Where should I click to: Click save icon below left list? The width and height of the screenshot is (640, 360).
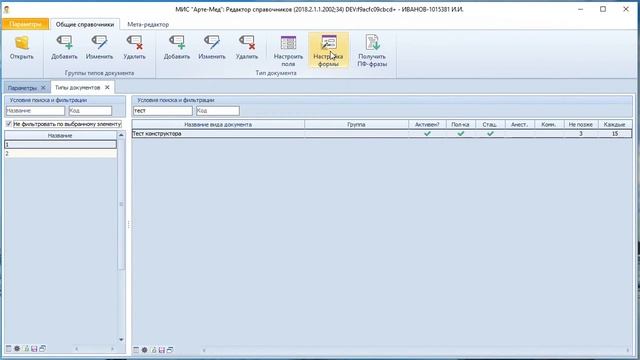pos(34,349)
